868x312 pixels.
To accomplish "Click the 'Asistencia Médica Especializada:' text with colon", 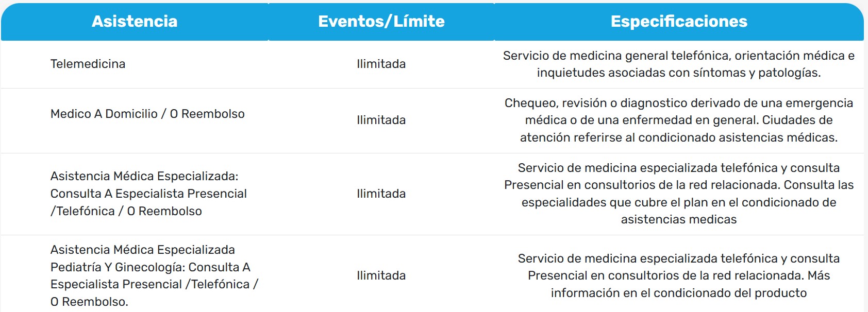I will pyautogui.click(x=144, y=176).
